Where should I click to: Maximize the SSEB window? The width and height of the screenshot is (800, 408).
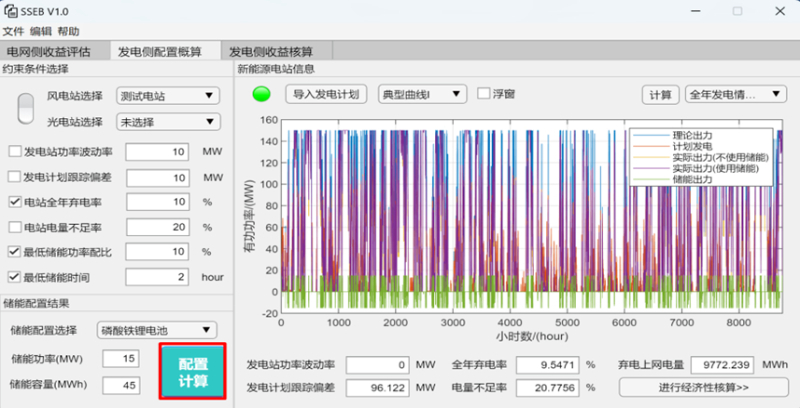pos(737,11)
